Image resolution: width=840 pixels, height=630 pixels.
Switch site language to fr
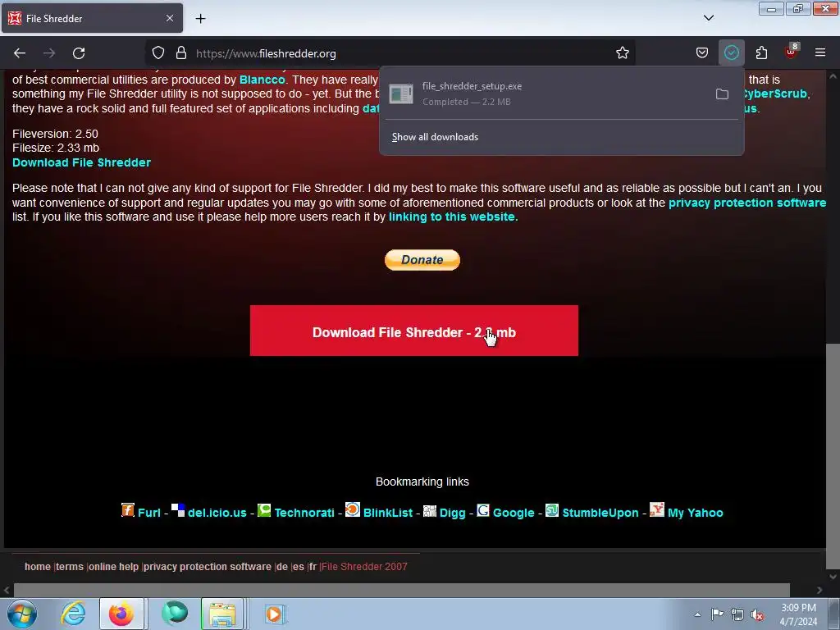[x=313, y=567]
